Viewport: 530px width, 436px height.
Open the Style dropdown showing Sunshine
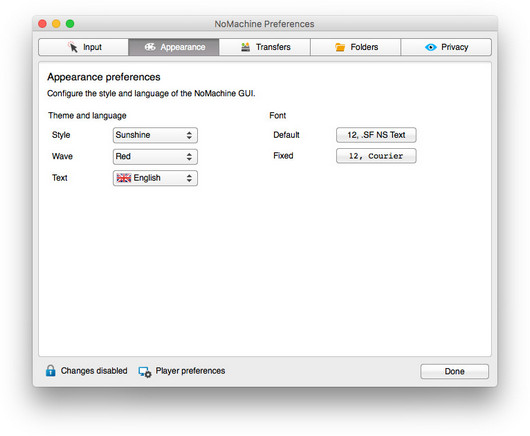(155, 135)
